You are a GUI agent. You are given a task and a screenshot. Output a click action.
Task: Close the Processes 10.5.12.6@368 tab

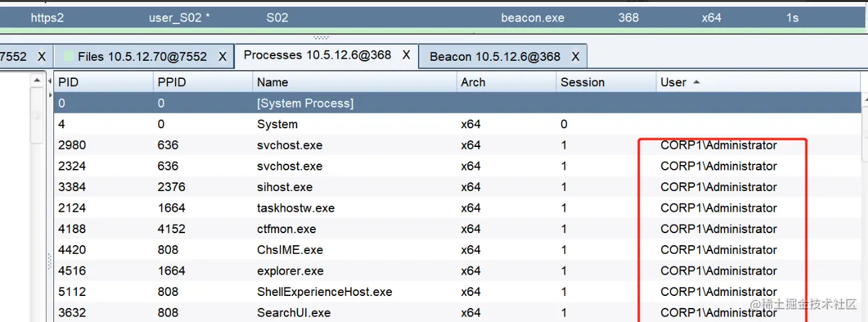point(406,55)
